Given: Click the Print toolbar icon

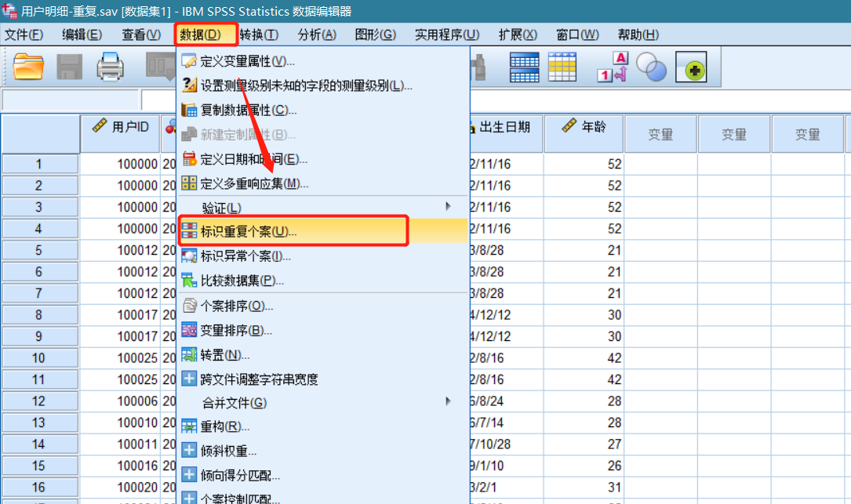Looking at the screenshot, I should (x=110, y=67).
